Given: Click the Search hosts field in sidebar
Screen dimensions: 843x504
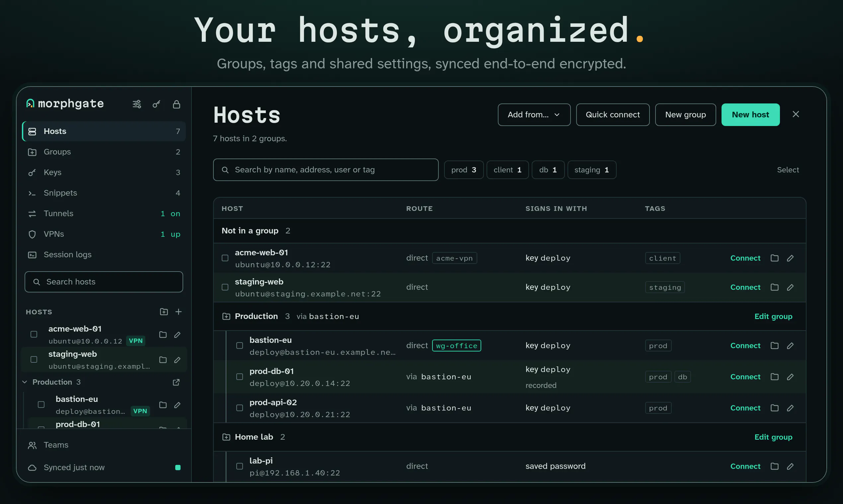Looking at the screenshot, I should (x=104, y=282).
